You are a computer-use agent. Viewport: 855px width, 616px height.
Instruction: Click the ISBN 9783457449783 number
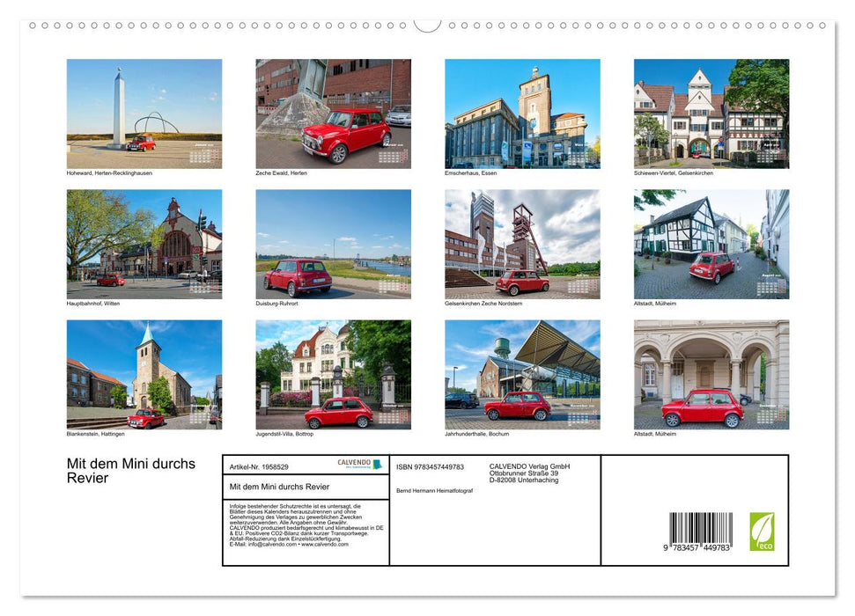tap(430, 466)
